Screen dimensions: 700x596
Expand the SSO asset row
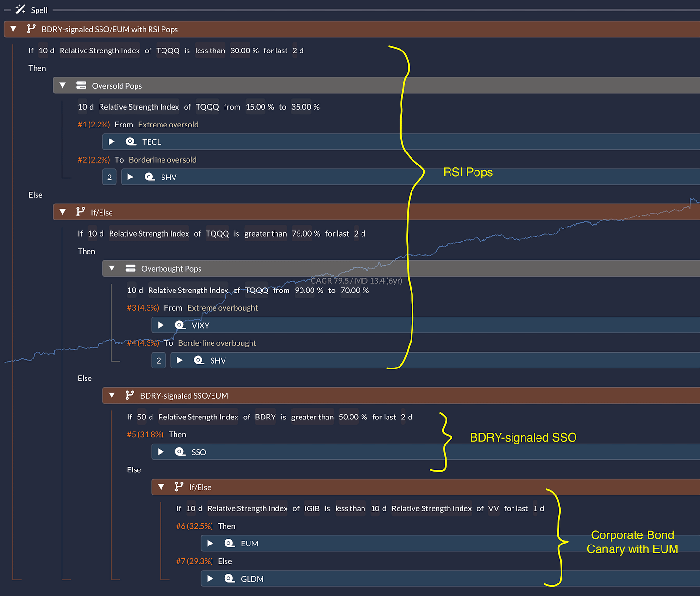(161, 451)
